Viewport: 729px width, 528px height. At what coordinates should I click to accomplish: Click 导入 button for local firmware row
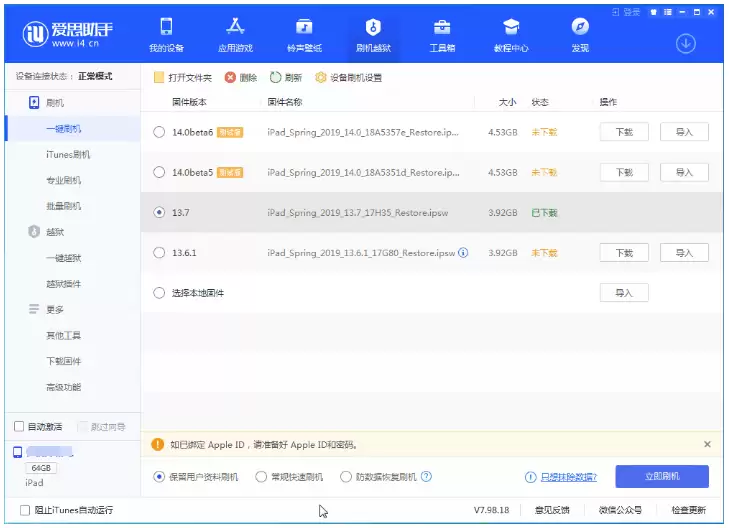point(624,293)
